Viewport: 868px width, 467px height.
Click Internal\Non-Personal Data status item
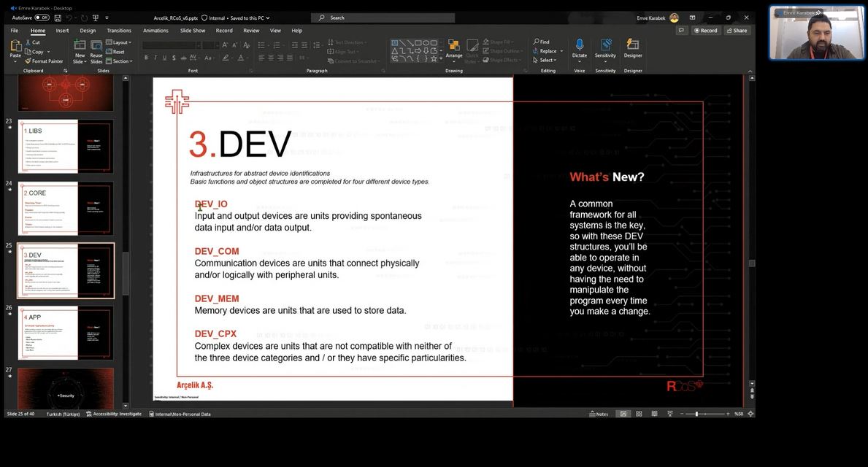[x=180, y=414]
